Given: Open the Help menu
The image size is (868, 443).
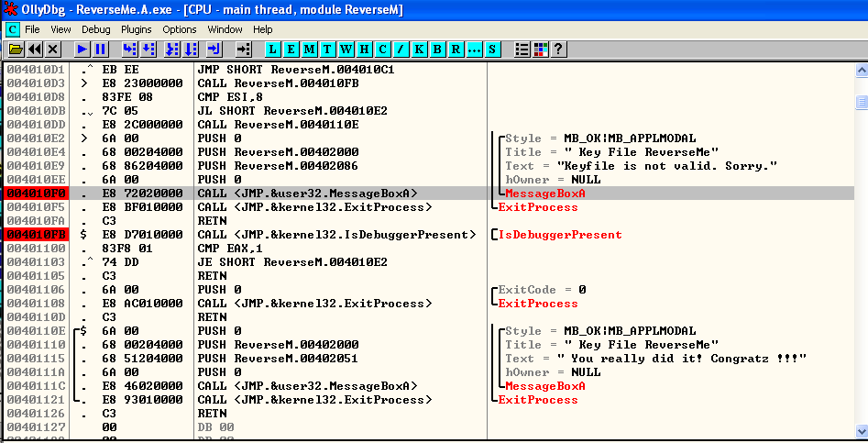Looking at the screenshot, I should pyautogui.click(x=263, y=29).
